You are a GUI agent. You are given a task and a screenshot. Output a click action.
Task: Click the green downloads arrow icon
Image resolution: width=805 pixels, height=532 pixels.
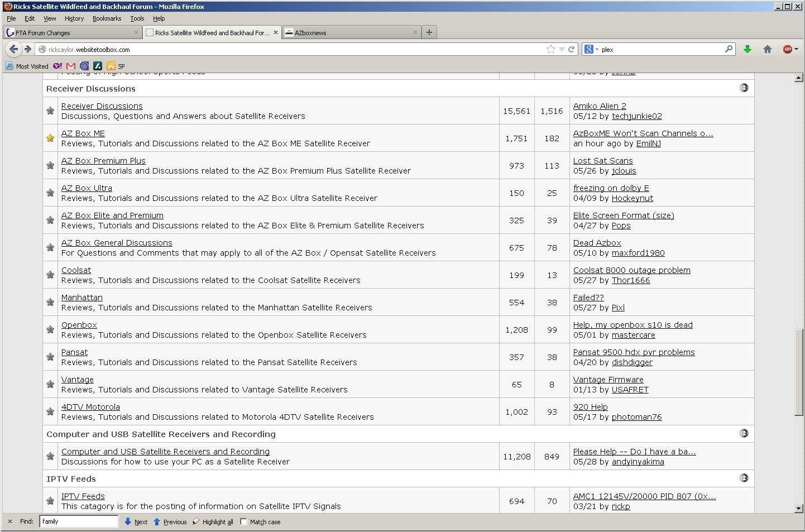coord(747,49)
